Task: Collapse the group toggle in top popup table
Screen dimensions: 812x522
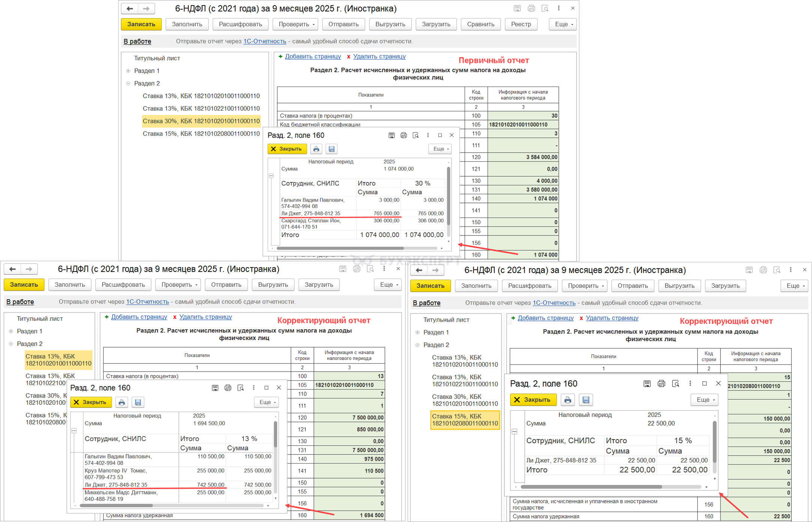Action: tap(271, 175)
